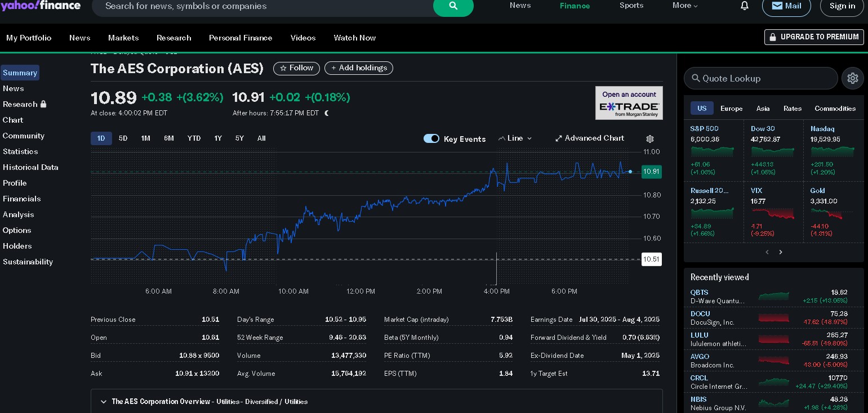868x413 pixels.
Task: Show next market carousel page
Action: point(781,252)
